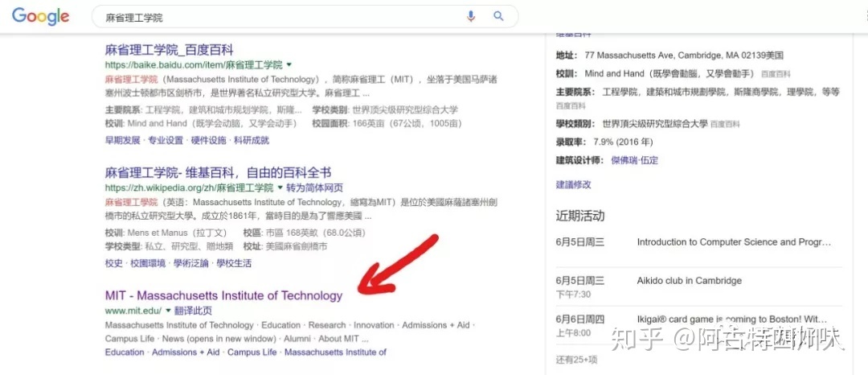Click the 地址 label in knowledge panel
The width and height of the screenshot is (868, 375).
[567, 56]
